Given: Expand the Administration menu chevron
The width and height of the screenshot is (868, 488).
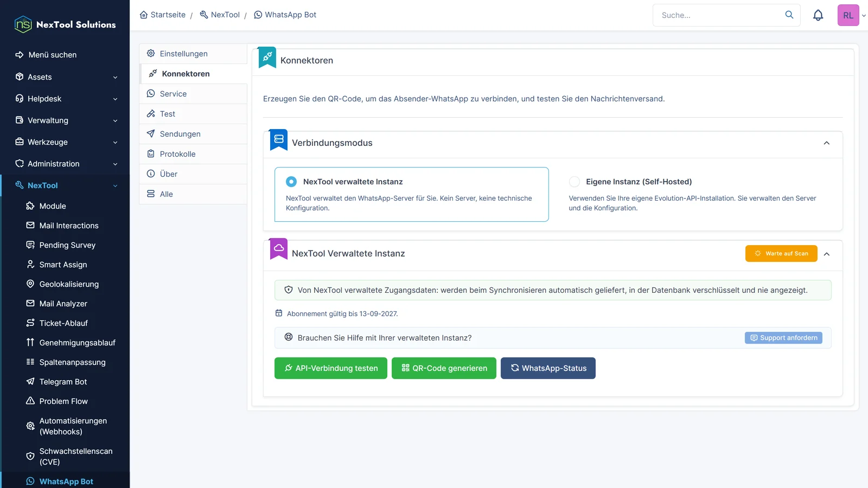Looking at the screenshot, I should (115, 164).
